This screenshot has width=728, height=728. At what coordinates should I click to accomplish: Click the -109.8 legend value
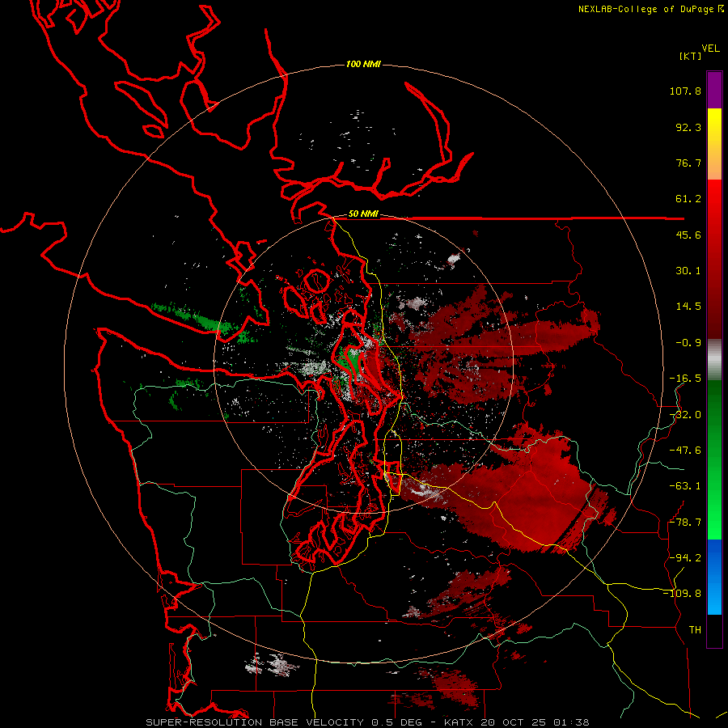[x=682, y=594]
